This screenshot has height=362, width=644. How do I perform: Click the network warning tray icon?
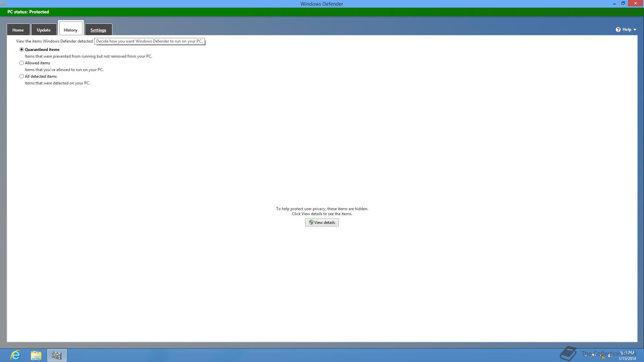point(602,356)
